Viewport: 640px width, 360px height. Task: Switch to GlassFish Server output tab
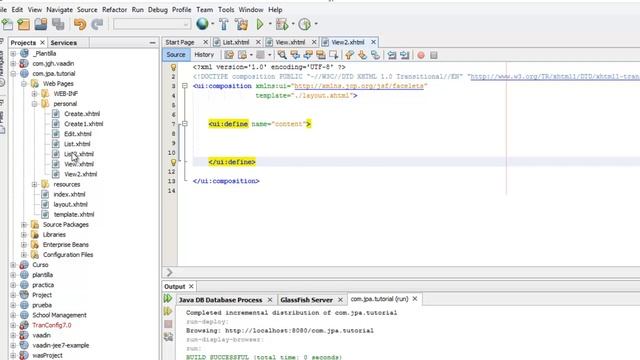[x=307, y=300]
